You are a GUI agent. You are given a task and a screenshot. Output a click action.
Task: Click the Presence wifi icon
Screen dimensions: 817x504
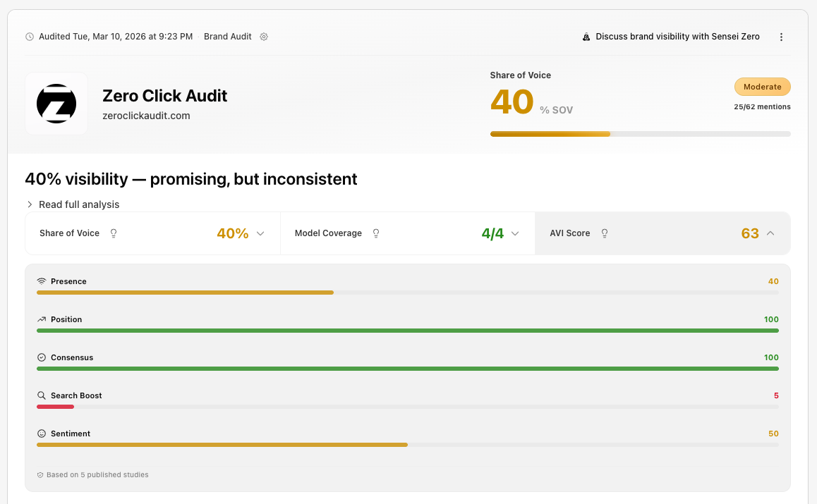coord(42,281)
